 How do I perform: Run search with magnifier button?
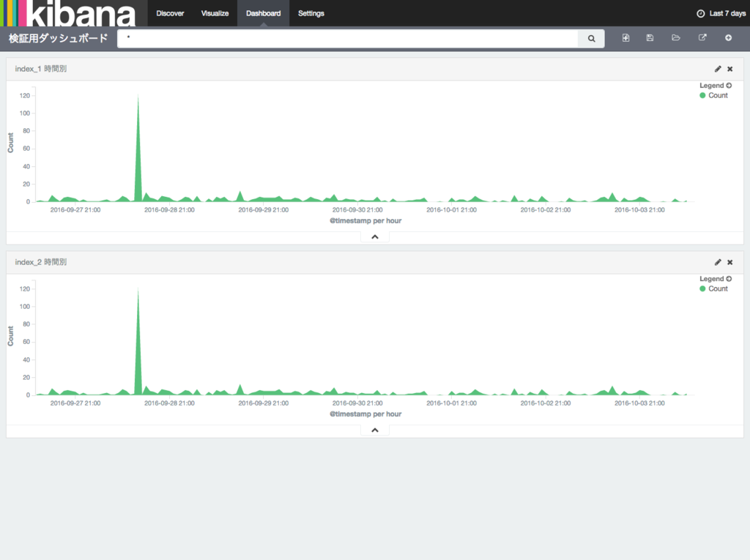click(x=591, y=38)
